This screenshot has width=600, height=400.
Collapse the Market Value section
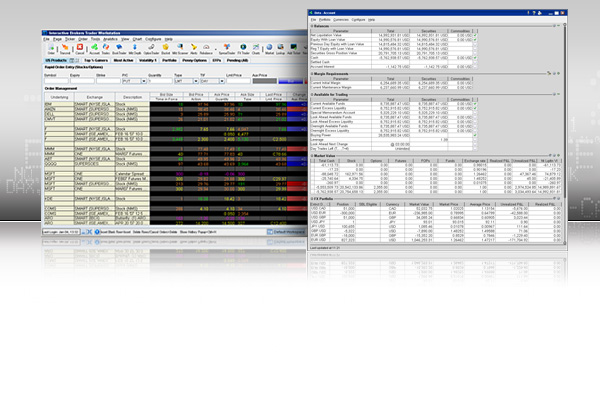tap(312, 156)
